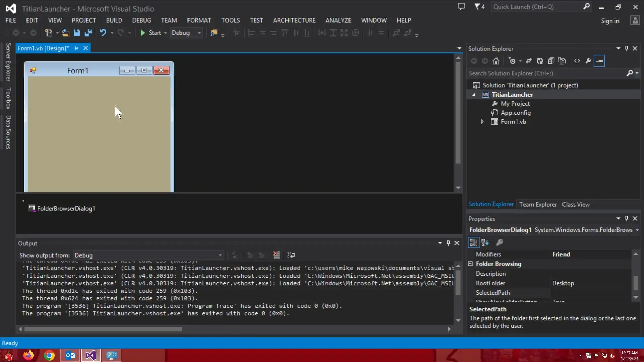
Task: Click the Output horizontal scrollbar thumb
Action: pos(103,329)
